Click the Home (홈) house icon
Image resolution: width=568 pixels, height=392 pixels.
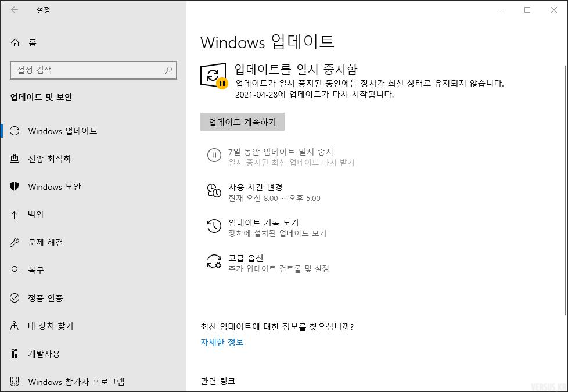pyautogui.click(x=15, y=43)
